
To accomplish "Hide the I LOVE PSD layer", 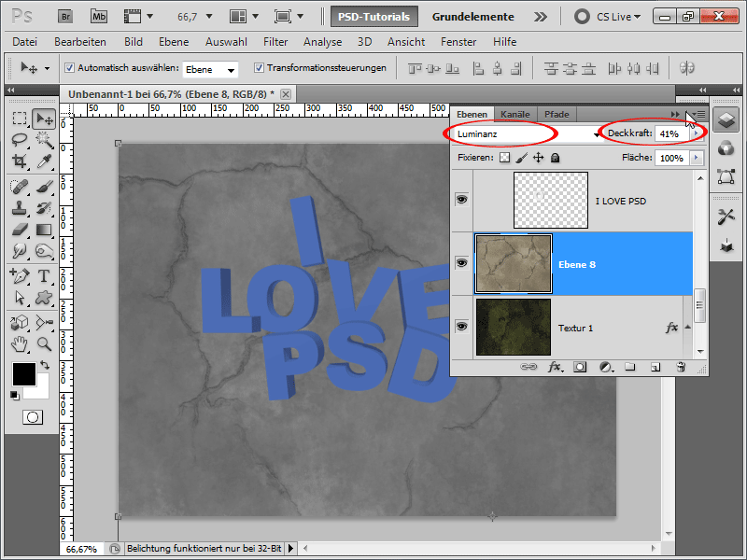I will tap(461, 200).
